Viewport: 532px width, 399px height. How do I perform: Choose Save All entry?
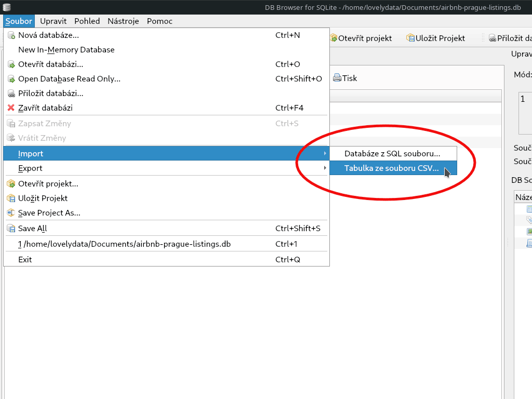tap(166, 229)
